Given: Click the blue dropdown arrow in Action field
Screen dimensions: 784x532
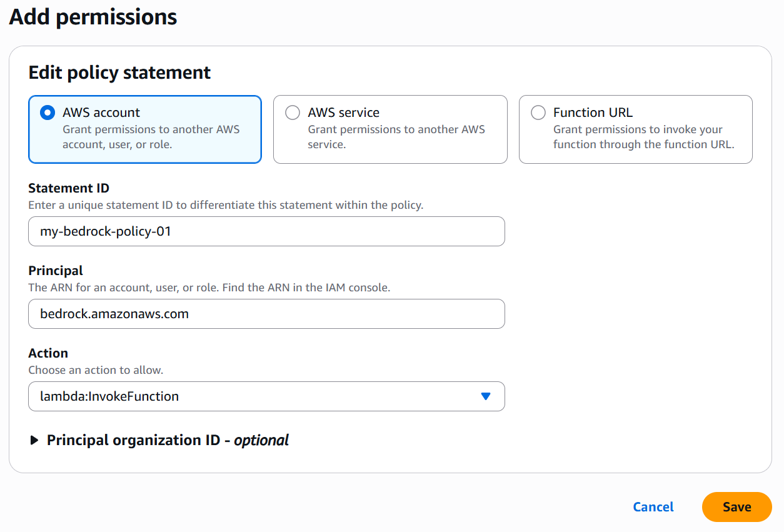Looking at the screenshot, I should tap(485, 396).
